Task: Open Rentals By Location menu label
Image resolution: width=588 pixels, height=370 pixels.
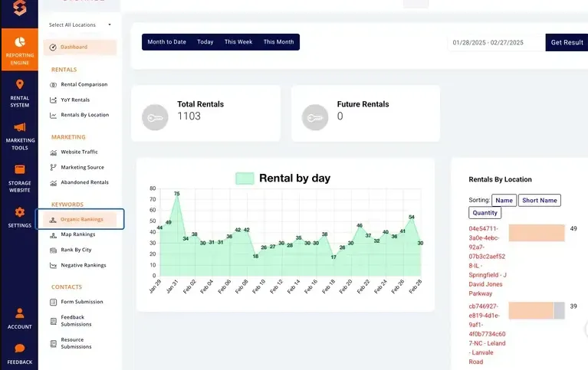Action: [x=85, y=115]
